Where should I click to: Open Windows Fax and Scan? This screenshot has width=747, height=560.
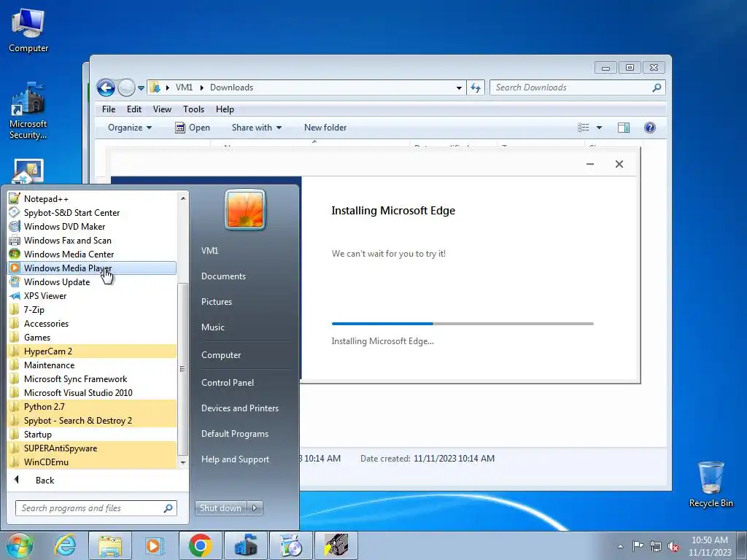[92, 240]
